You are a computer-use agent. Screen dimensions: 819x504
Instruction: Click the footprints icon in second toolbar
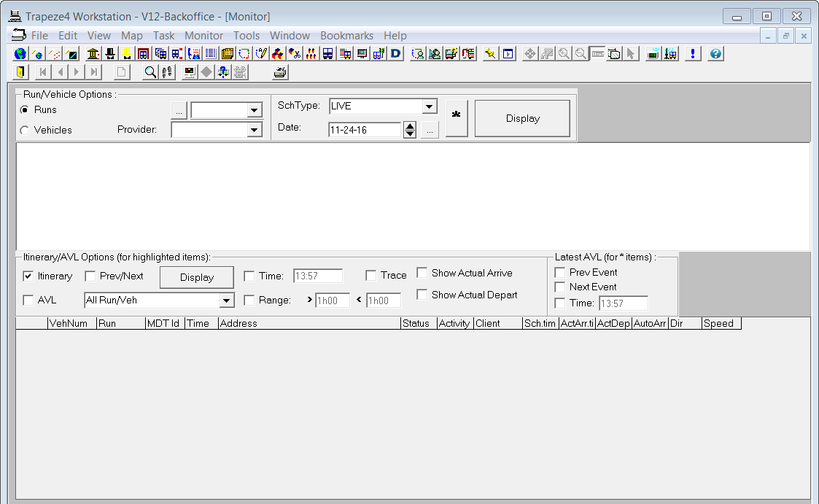(167, 71)
